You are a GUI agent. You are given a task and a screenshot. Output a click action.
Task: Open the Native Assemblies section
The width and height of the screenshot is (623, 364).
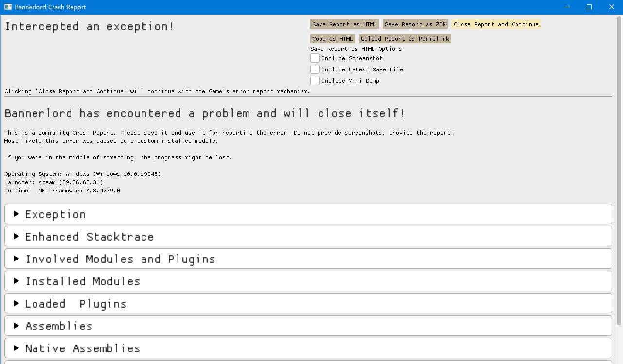tap(308, 348)
